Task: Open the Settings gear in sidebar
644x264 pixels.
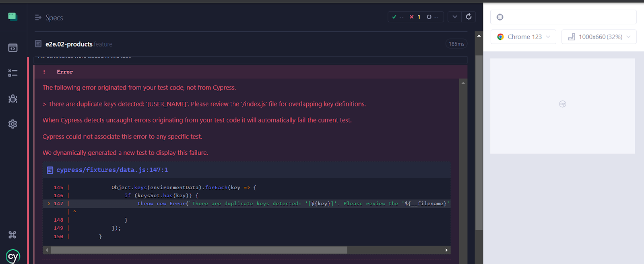Action: [13, 124]
